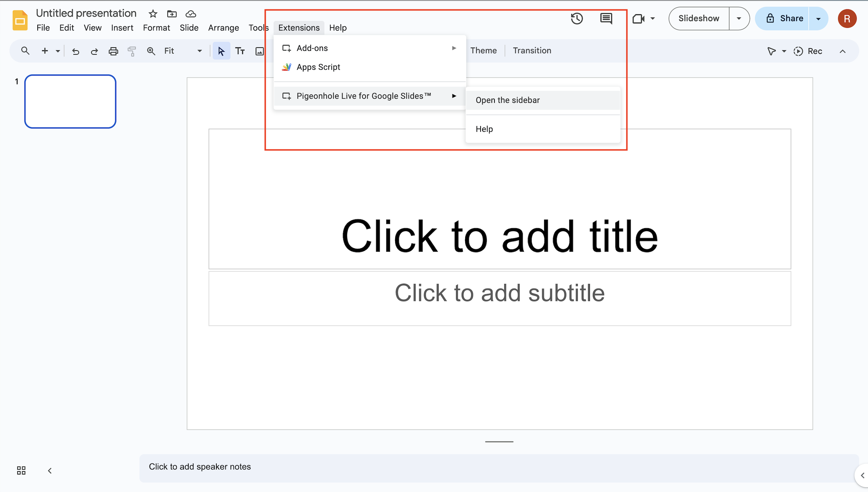Open the Arrange menu
Image resolution: width=868 pixels, height=492 pixels.
(x=223, y=28)
